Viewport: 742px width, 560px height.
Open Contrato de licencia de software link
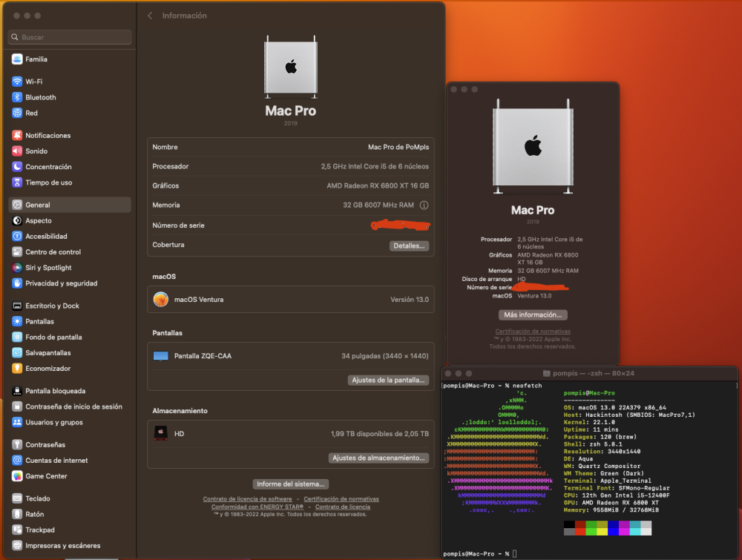pos(248,498)
